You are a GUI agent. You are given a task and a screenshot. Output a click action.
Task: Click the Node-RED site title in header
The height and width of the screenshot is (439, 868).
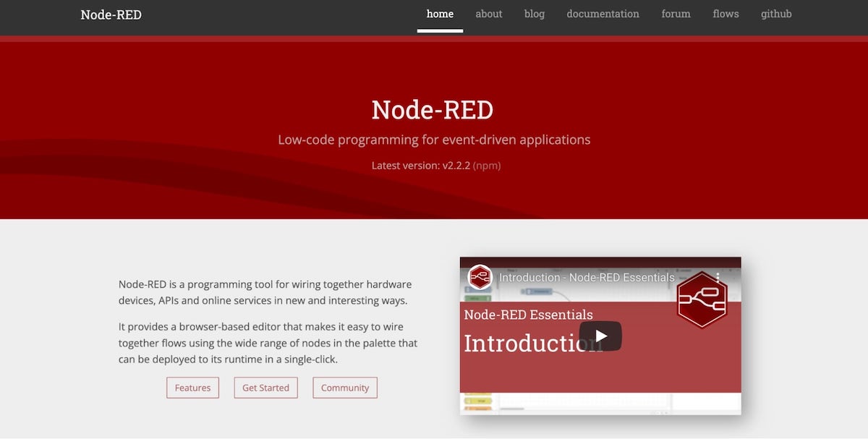point(111,14)
